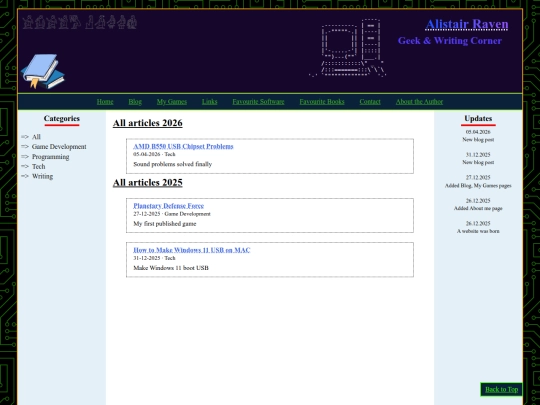
Task: Click the Categories sidebar heading
Action: coord(62,118)
